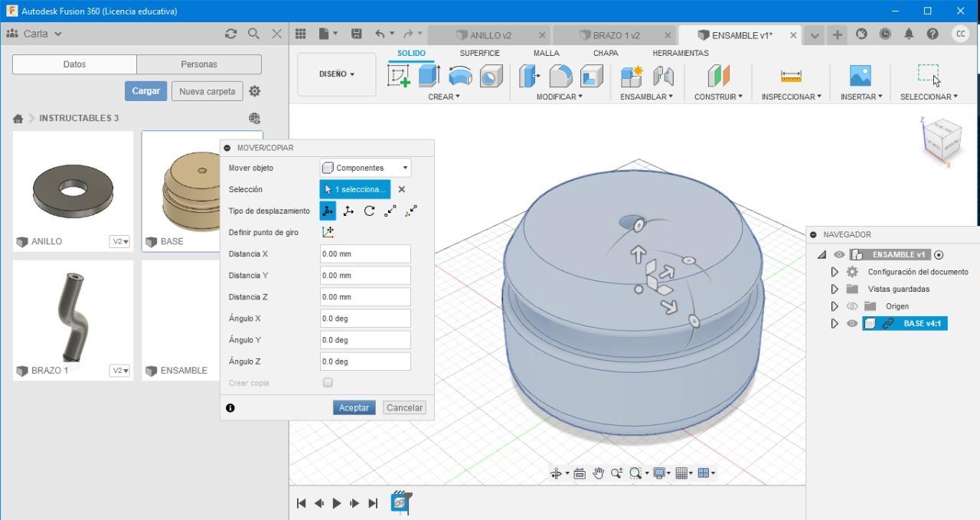Viewport: 980px width, 520px height.
Task: Click the Measure inspect icon
Action: pos(791,76)
